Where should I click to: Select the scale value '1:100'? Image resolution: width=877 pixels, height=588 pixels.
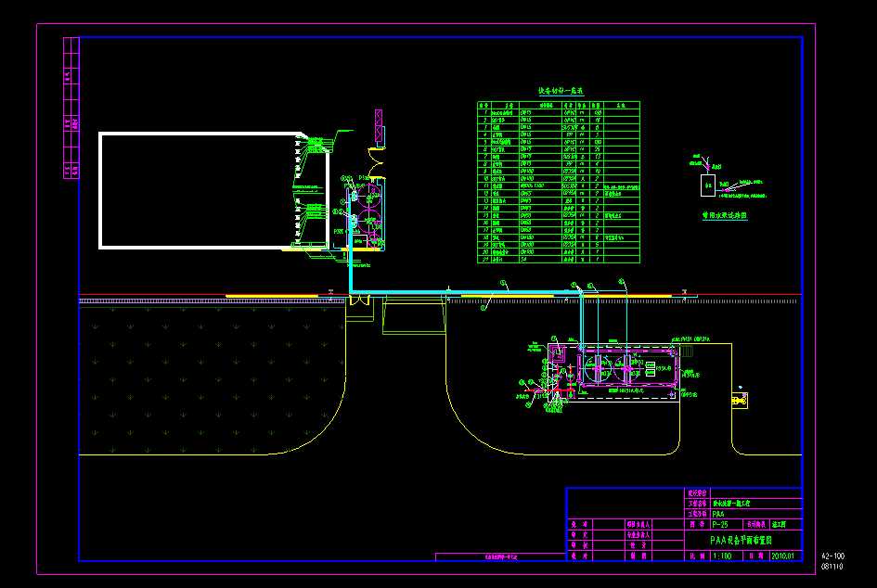722,556
